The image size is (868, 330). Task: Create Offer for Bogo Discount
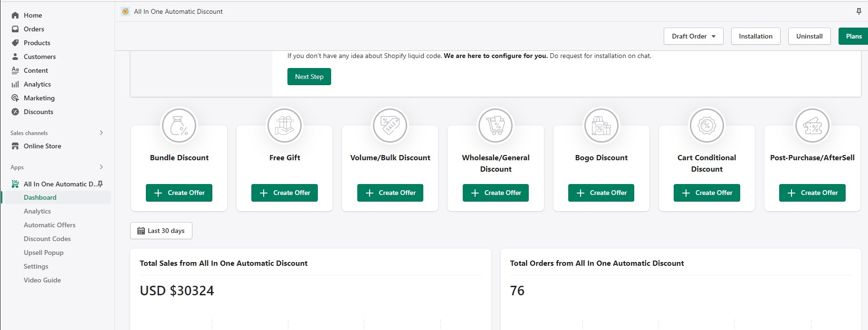click(601, 193)
